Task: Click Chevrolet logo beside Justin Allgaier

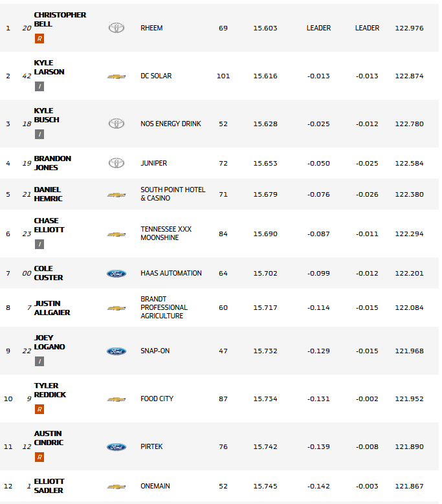Action: [x=116, y=308]
